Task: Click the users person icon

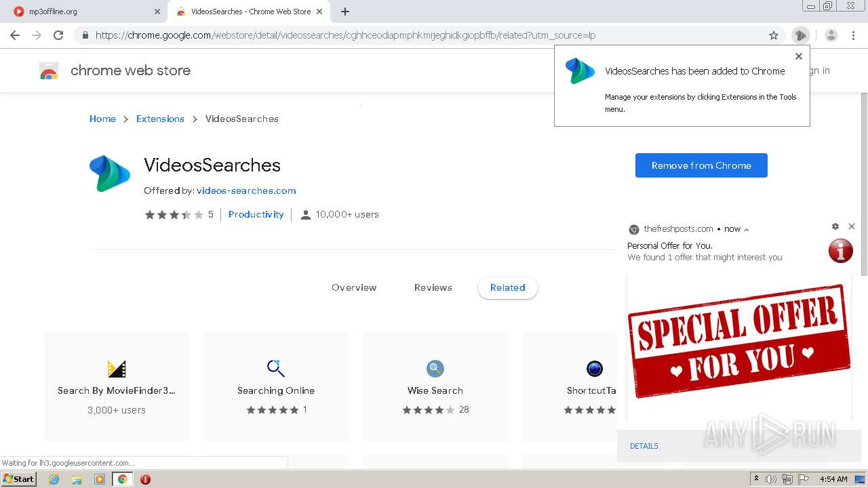Action: [306, 215]
